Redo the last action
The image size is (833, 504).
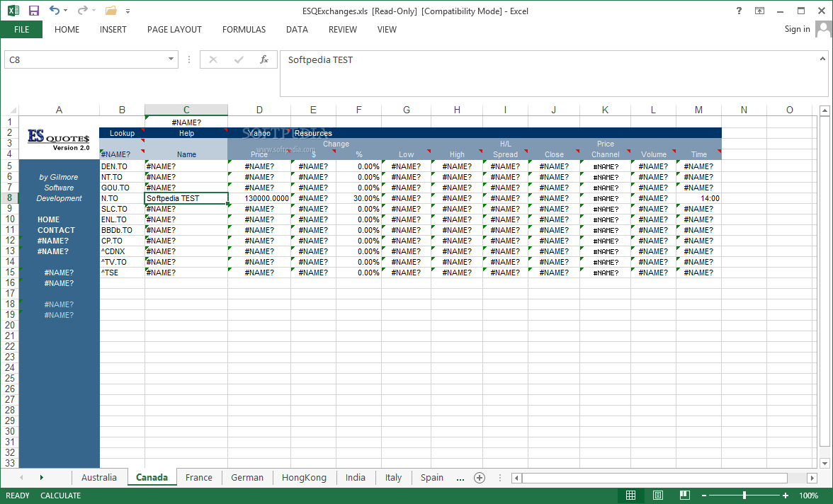pos(82,10)
